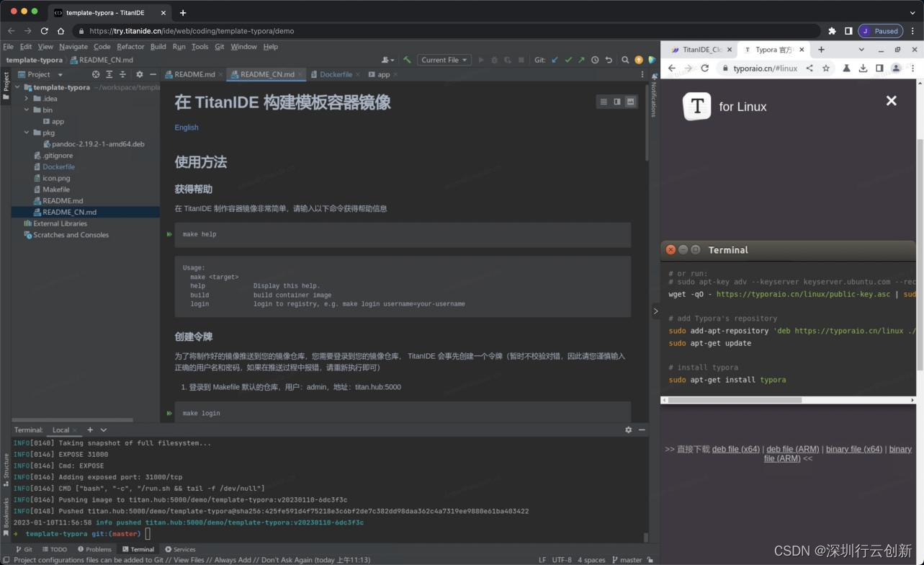Click horizontal scrollbar under Typora terminal snippet
This screenshot has width=924, height=565.
point(735,400)
